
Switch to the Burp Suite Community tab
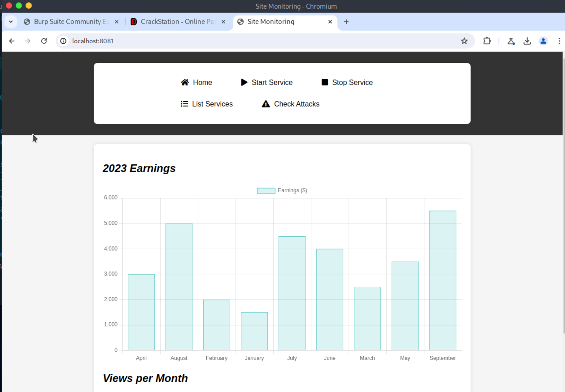tap(71, 22)
